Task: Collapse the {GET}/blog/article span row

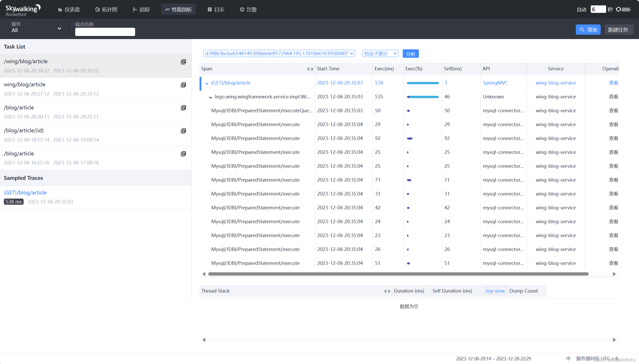Action: point(206,83)
